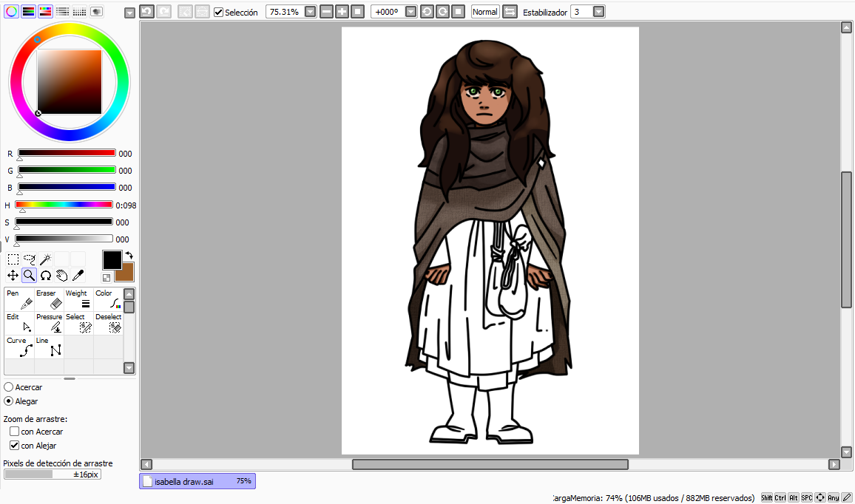Image resolution: width=855 pixels, height=504 pixels.
Task: Enable the con Acercar checkbox
Action: coord(14,432)
